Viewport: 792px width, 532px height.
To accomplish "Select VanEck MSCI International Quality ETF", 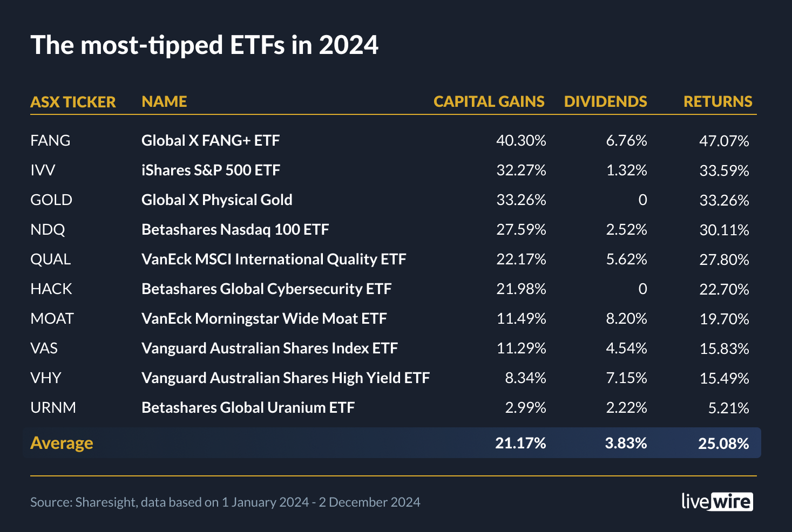I will (274, 259).
